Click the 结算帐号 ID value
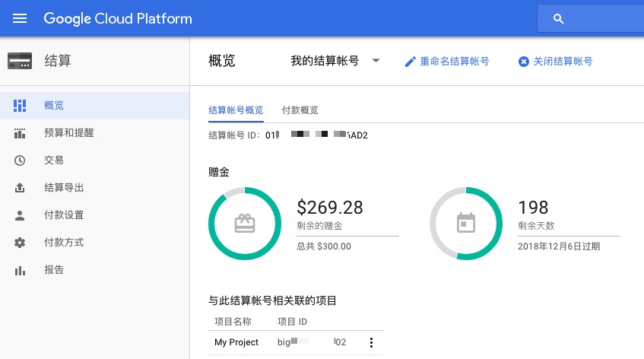 tap(316, 135)
